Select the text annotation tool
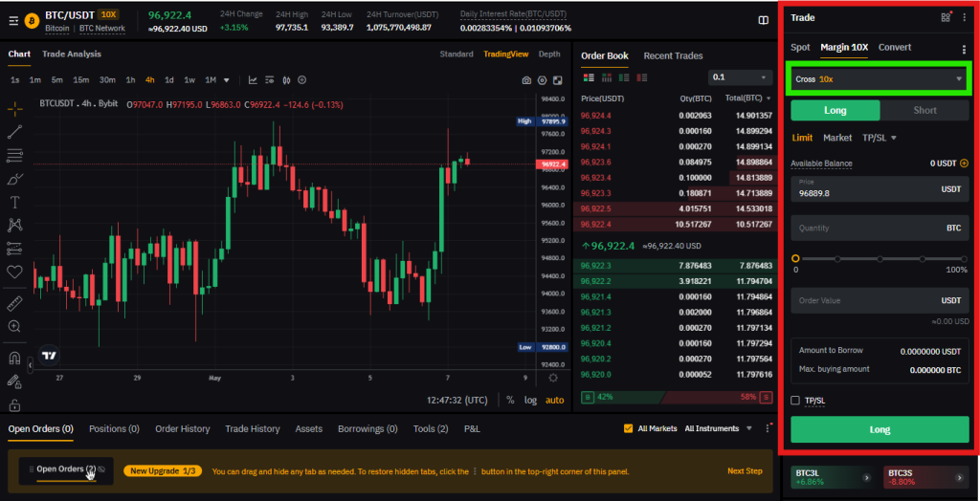This screenshot has height=501, width=980. click(x=15, y=202)
